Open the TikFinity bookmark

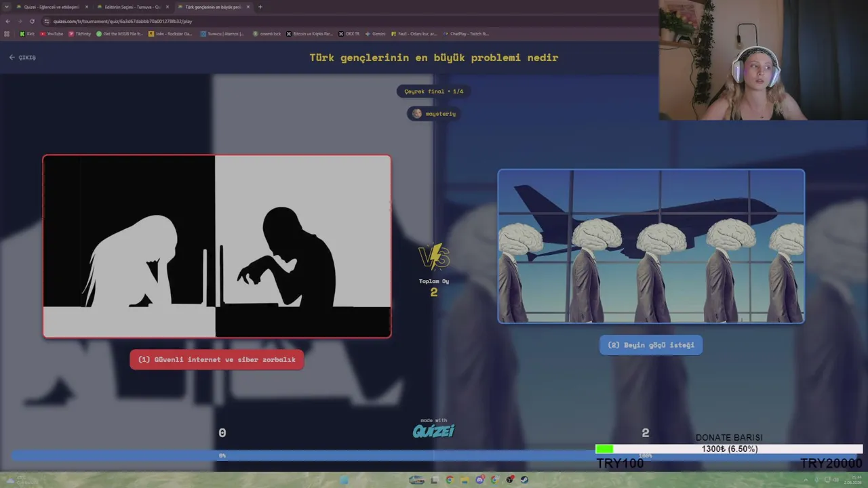(x=80, y=33)
